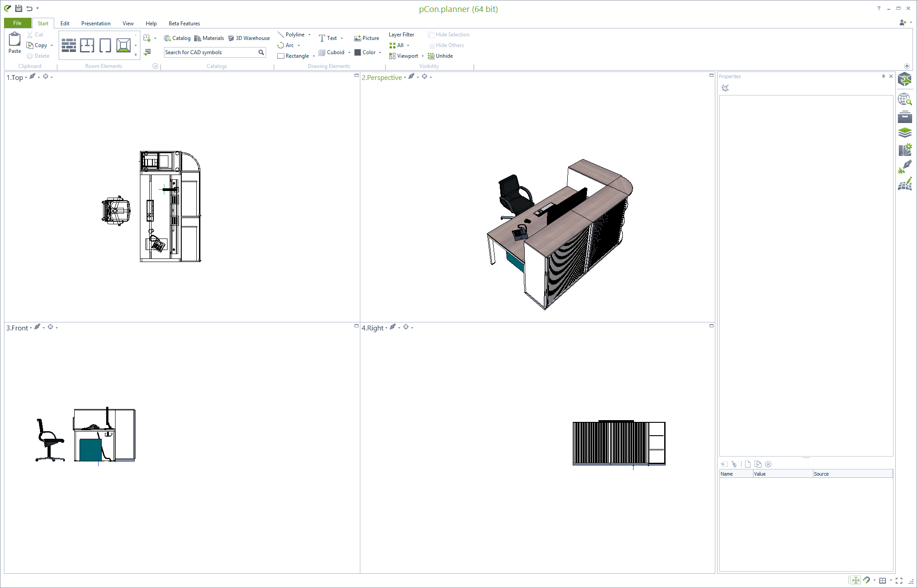Insert a Picture drawing element
Screen dimensions: 917x588
tap(367, 38)
